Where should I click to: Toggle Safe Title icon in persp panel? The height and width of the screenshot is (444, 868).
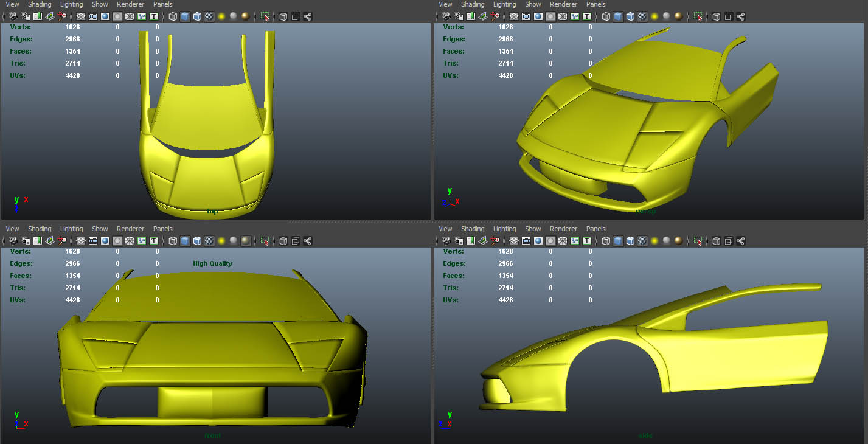point(587,16)
